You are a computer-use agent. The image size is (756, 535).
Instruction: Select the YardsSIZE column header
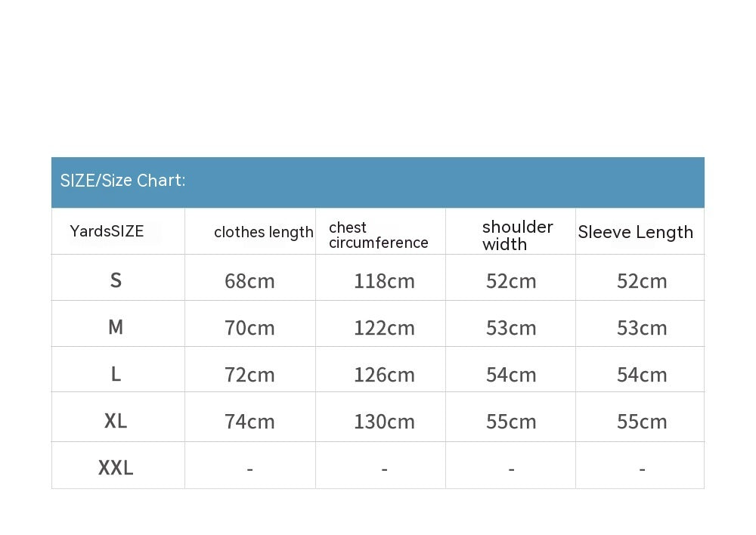[107, 231]
